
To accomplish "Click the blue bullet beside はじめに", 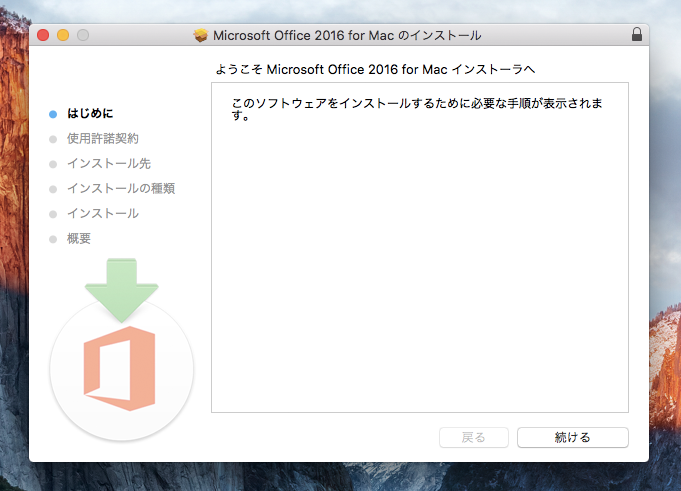I will (x=53, y=114).
